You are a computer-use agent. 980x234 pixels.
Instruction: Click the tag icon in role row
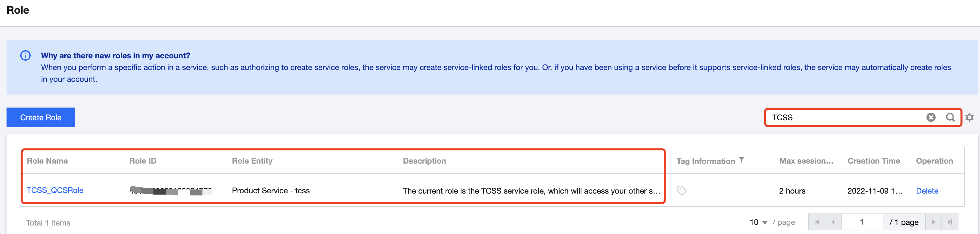tap(681, 190)
